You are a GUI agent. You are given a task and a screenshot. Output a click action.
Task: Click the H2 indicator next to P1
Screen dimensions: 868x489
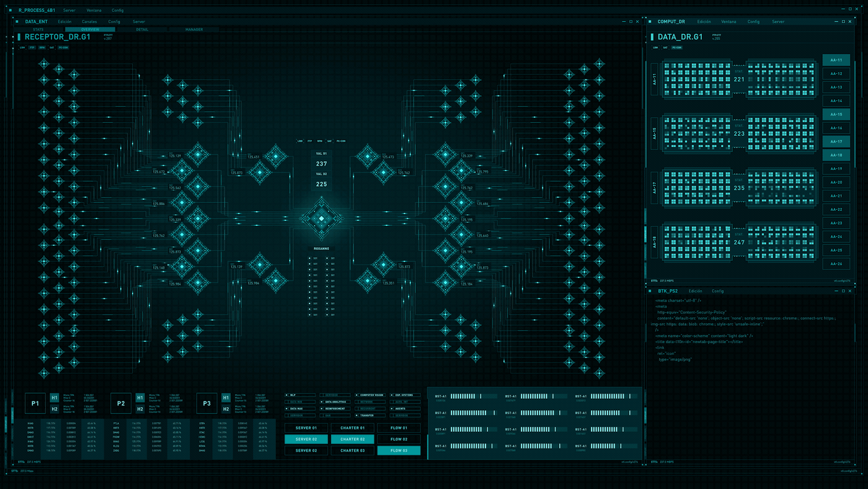(x=55, y=409)
